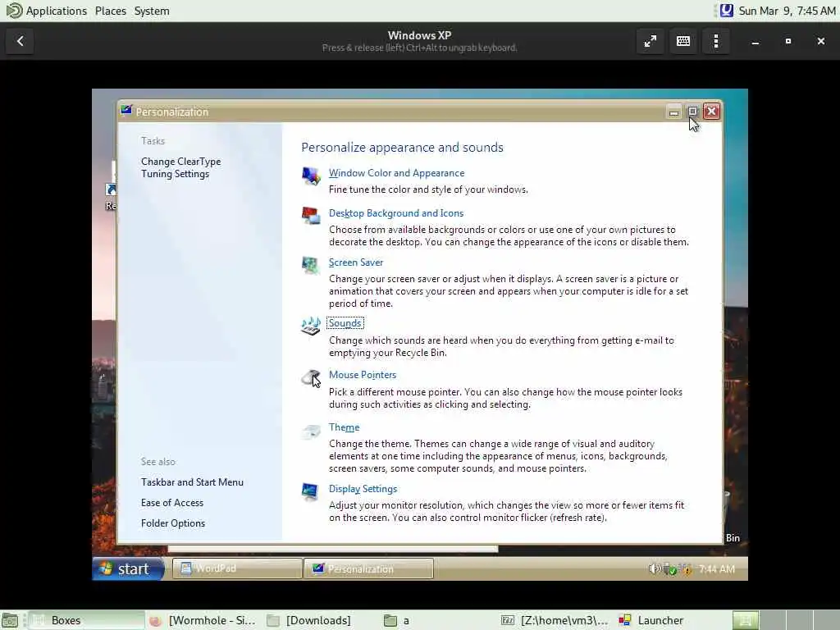This screenshot has width=840, height=630.
Task: Click the Boxes back arrow button
Action: [x=21, y=41]
